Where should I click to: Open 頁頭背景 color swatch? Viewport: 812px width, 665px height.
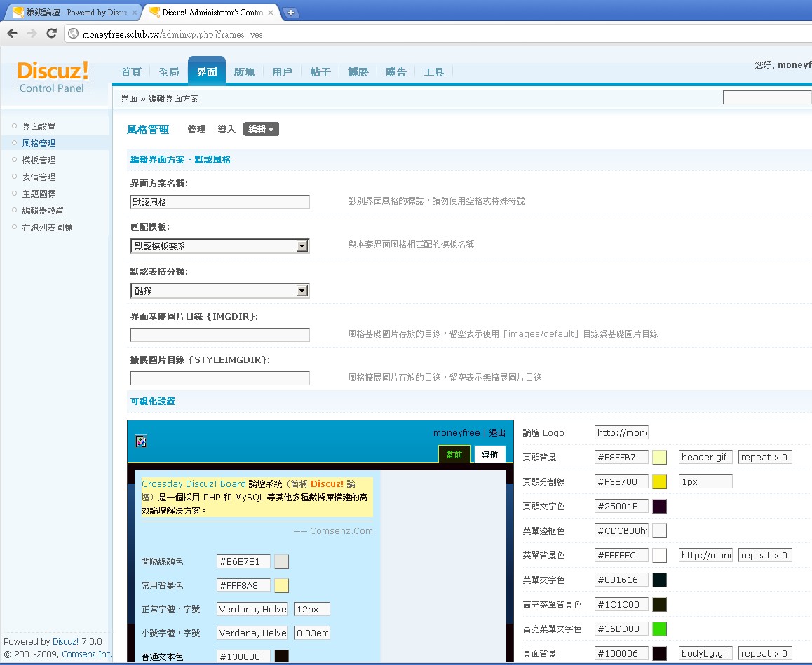(x=659, y=458)
